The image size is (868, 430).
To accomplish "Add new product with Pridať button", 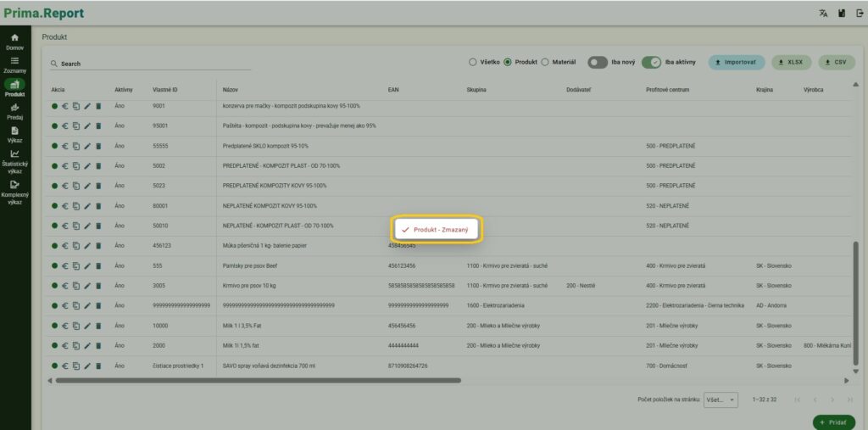I will click(x=833, y=422).
